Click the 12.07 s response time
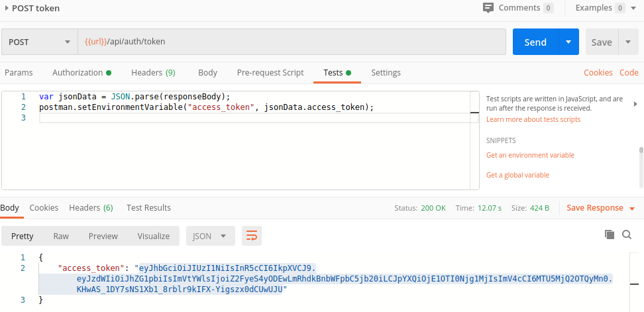This screenshot has height=312, width=644. tap(490, 208)
